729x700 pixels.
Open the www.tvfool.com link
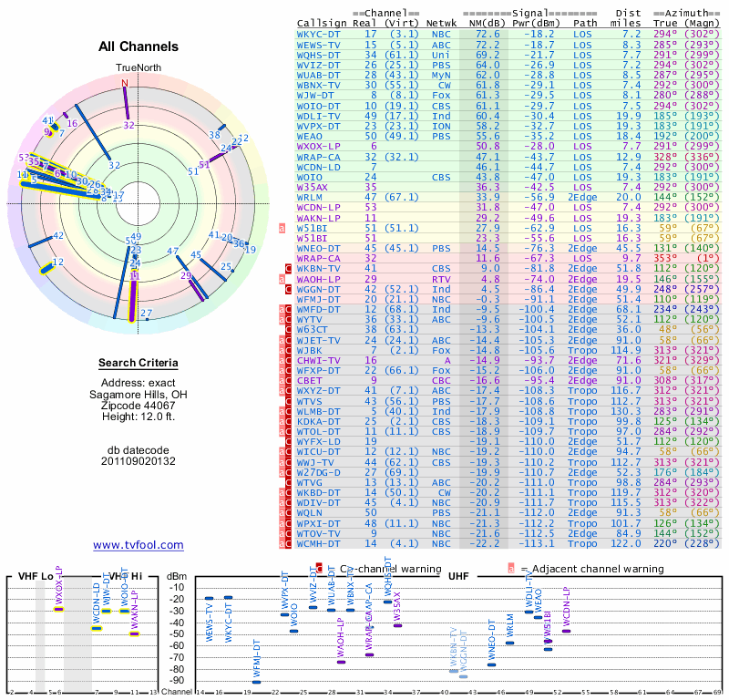pyautogui.click(x=139, y=545)
